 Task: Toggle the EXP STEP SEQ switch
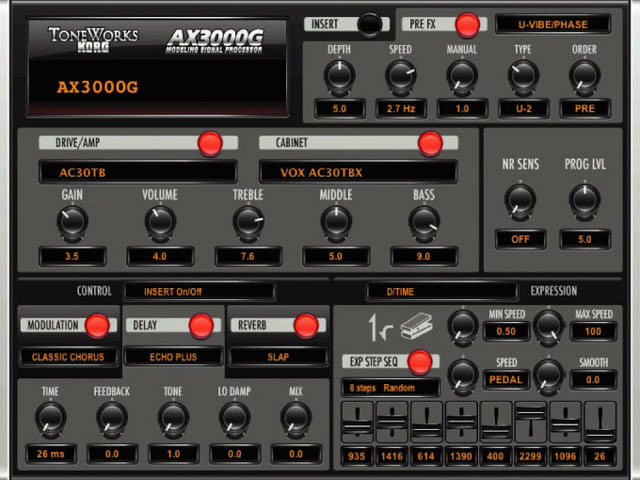point(420,362)
